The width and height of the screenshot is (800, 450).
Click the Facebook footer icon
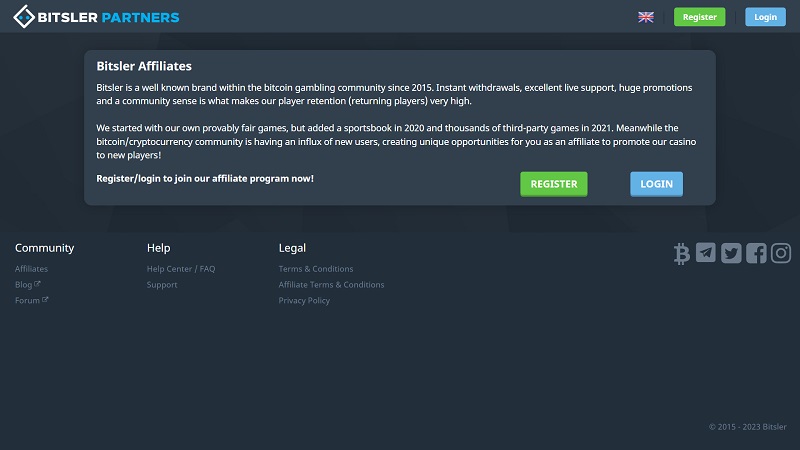[x=756, y=253]
